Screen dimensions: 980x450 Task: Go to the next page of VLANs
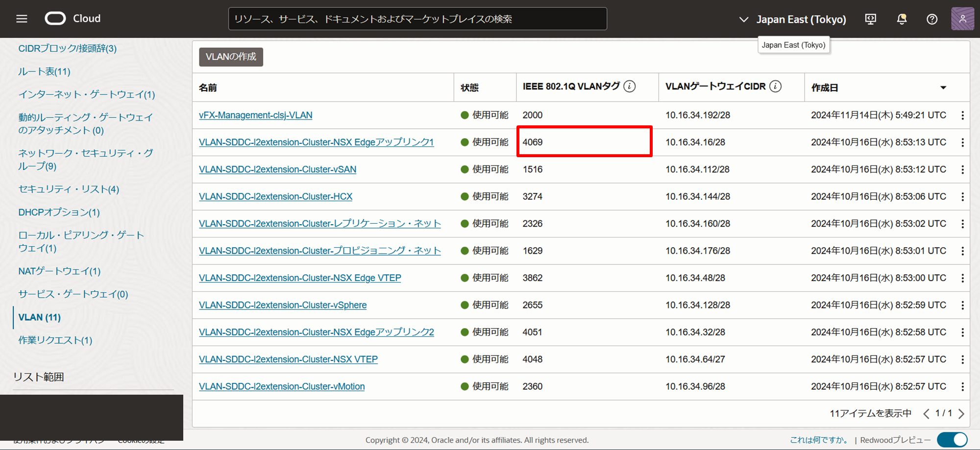pyautogui.click(x=961, y=414)
